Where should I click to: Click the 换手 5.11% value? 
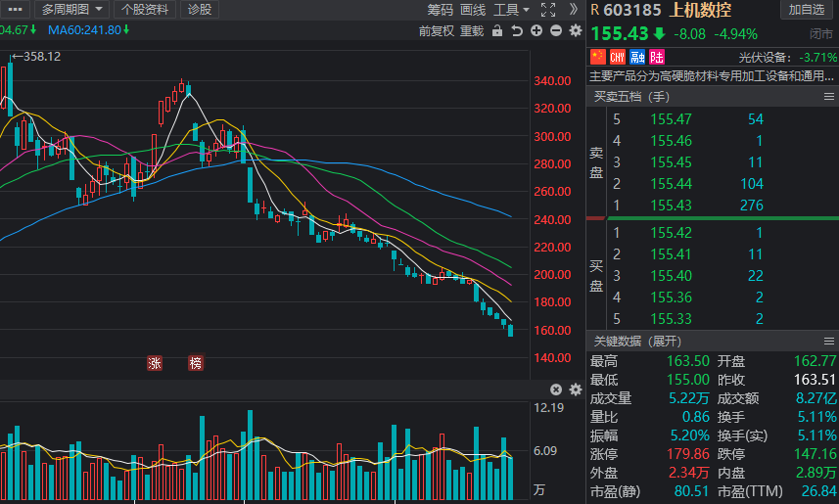(817, 417)
